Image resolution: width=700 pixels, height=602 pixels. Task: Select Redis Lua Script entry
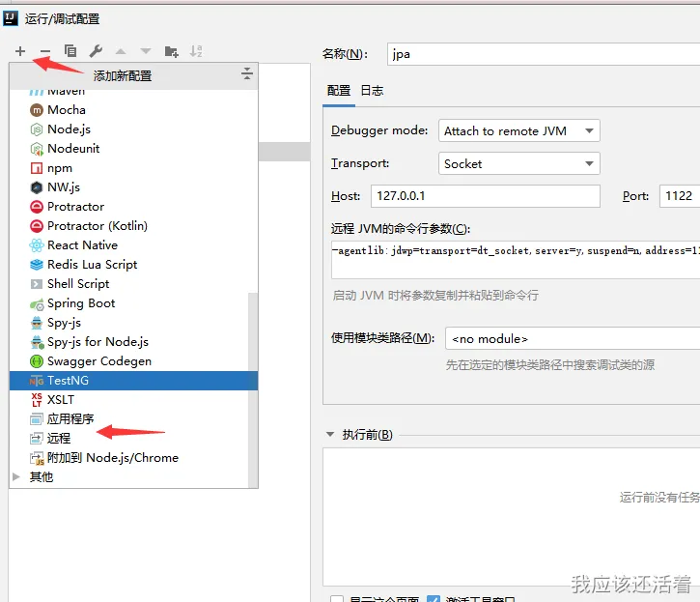point(133,265)
